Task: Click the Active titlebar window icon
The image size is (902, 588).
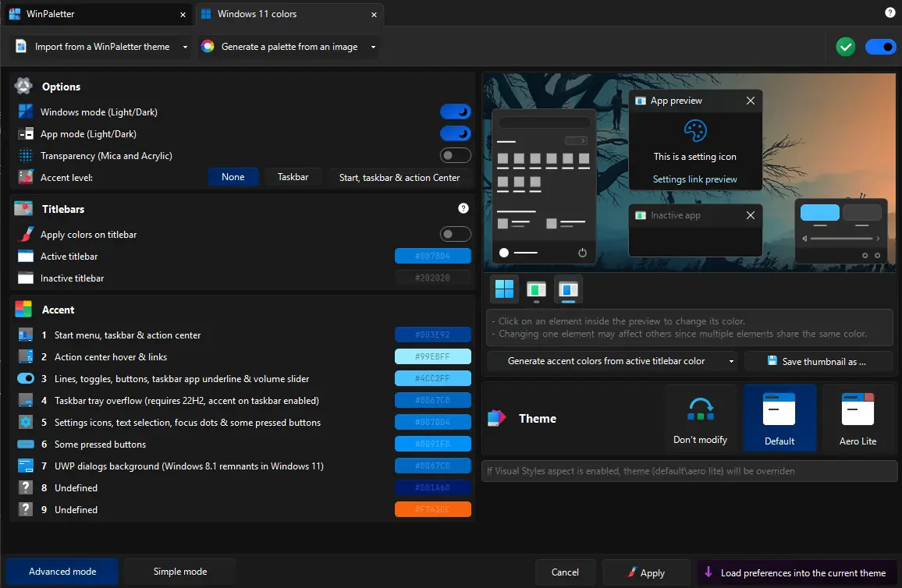Action: coord(25,256)
